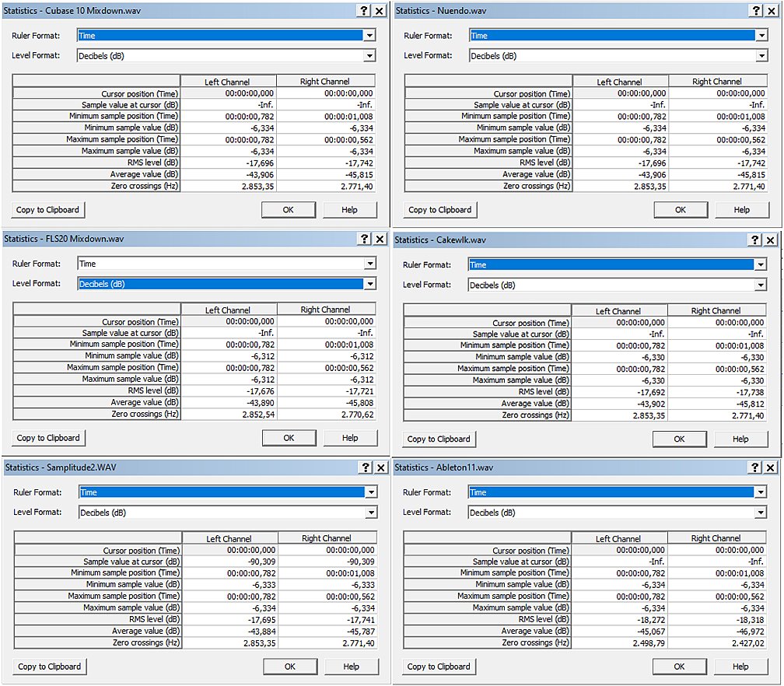Click Copy to Clipboard in Nuendo.wav window
The width and height of the screenshot is (784, 686).
[440, 210]
